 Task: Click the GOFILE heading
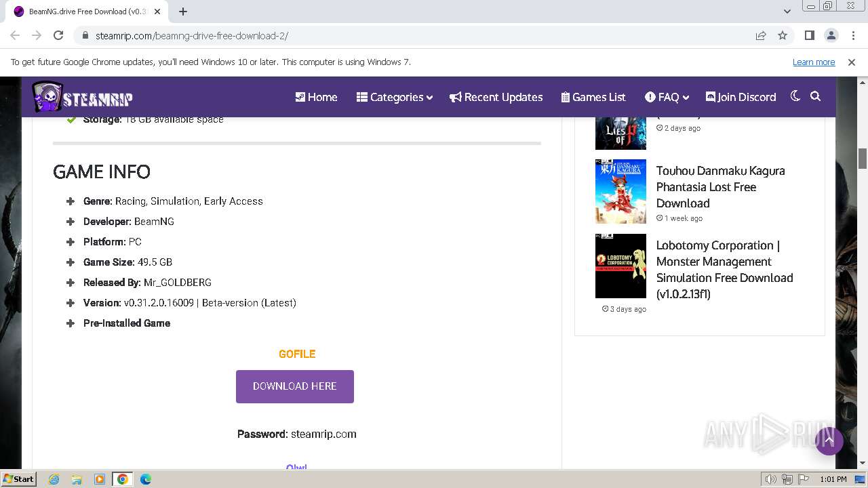297,354
